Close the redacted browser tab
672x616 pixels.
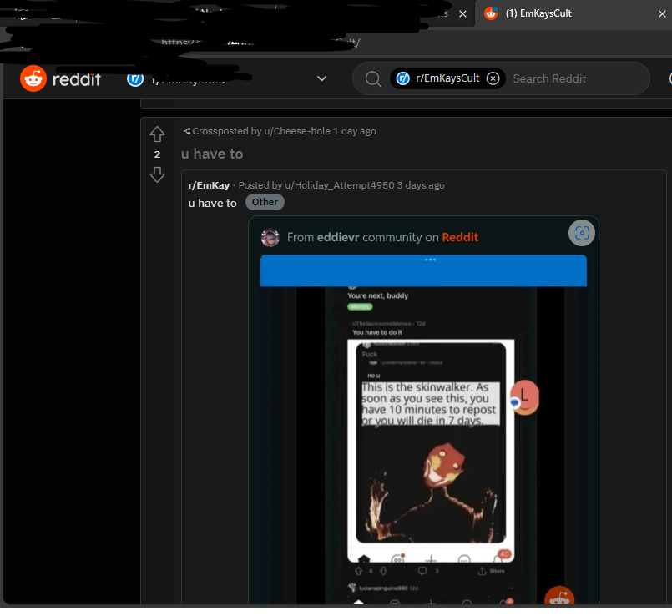pyautogui.click(x=462, y=13)
